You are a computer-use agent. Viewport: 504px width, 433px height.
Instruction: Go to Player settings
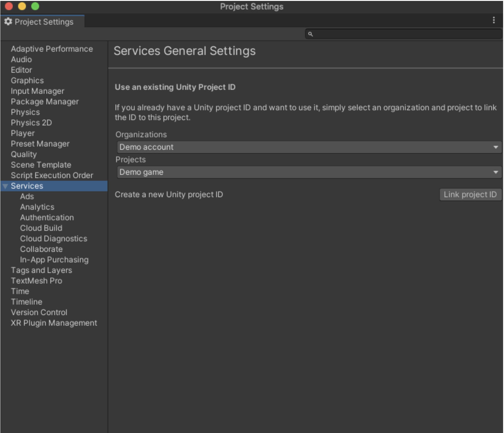pyautogui.click(x=23, y=133)
